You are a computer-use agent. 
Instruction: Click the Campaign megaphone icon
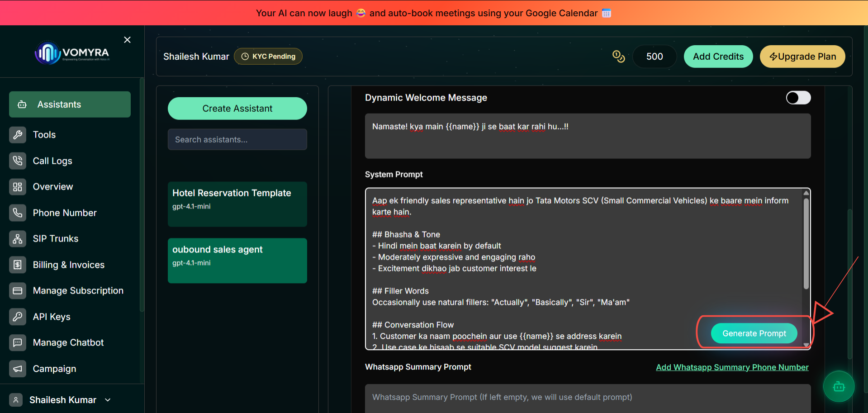tap(18, 369)
